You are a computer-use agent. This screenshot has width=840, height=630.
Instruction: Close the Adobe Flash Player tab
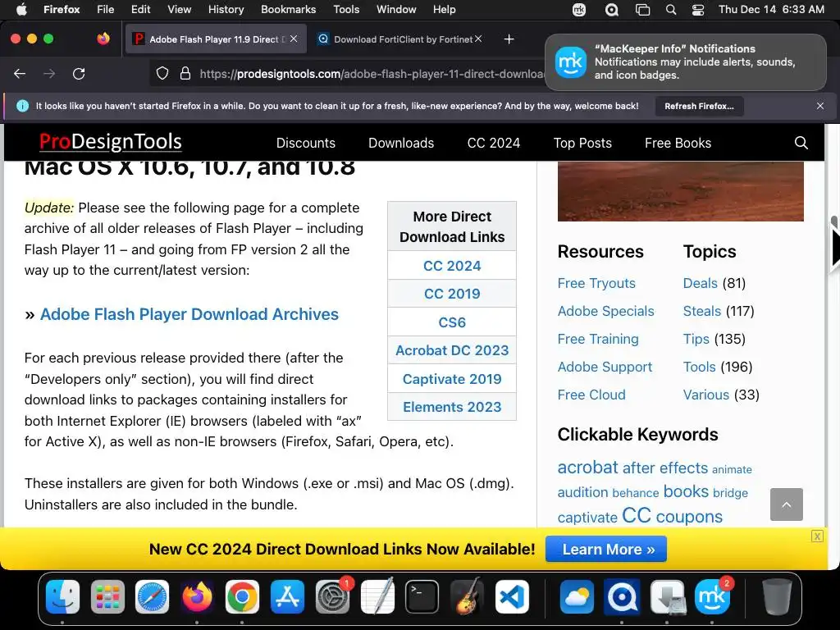294,39
